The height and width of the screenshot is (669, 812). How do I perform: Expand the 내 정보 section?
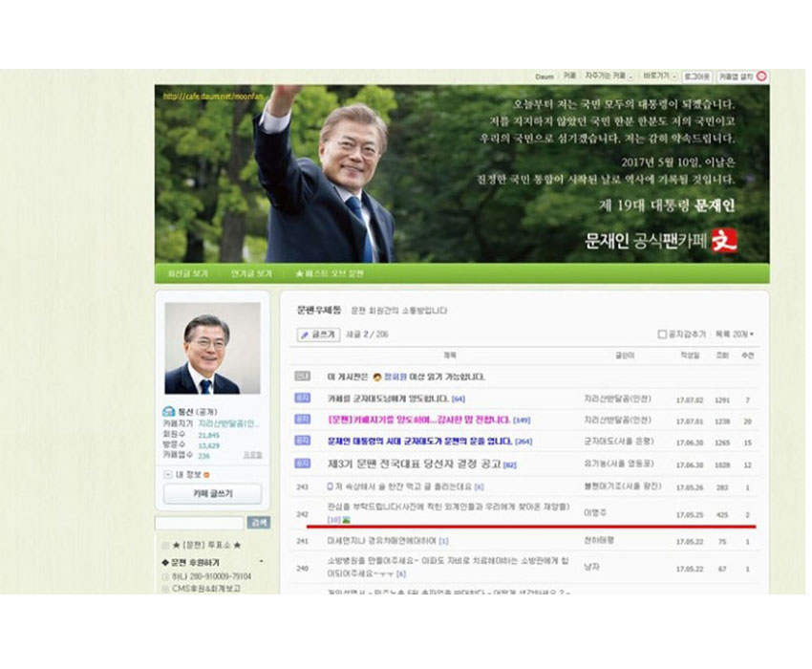pyautogui.click(x=168, y=474)
